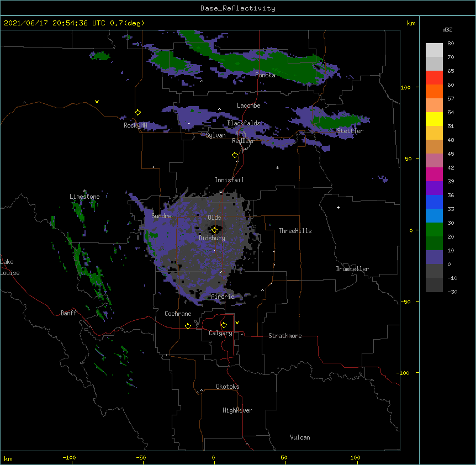Image resolution: width=476 pixels, height=465 pixels.
Task: Pick the yellow 51-54 dBZ legend swatch
Action: click(x=434, y=119)
